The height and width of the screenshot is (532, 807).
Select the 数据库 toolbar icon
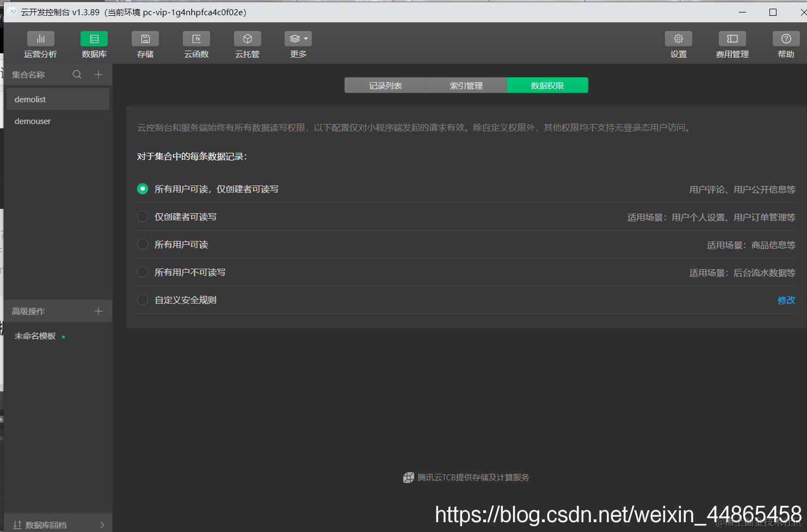coord(94,45)
